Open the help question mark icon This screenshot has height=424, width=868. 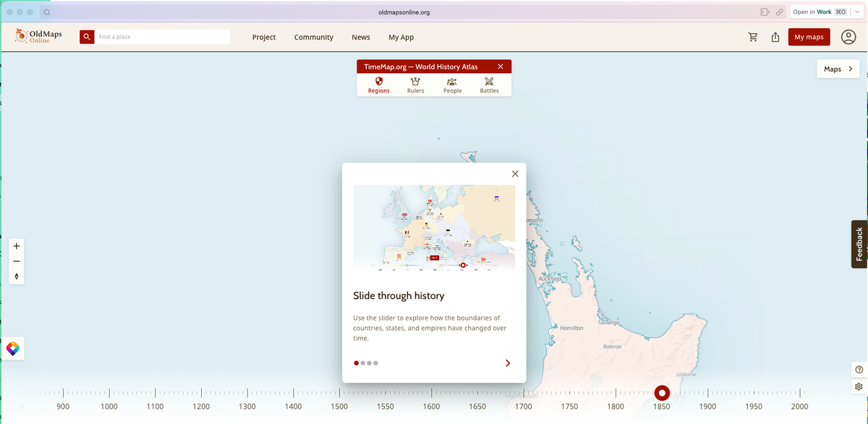pyautogui.click(x=859, y=370)
